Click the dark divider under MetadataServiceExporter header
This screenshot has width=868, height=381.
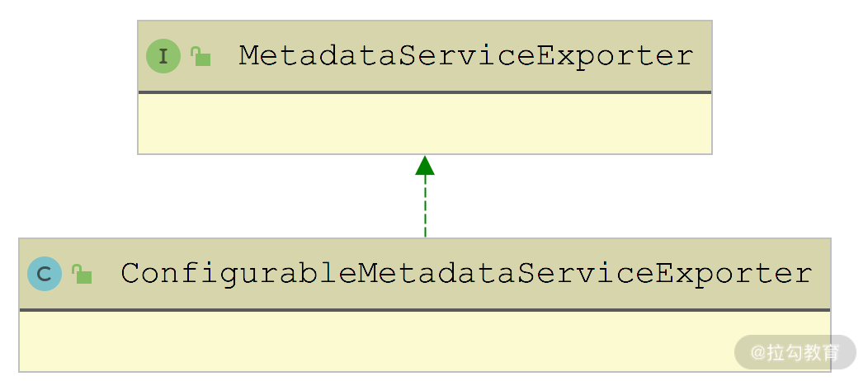click(424, 92)
